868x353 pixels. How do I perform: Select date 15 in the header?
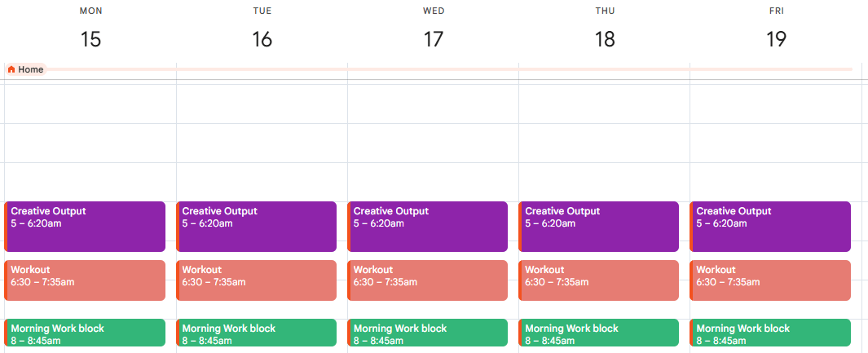tap(90, 39)
